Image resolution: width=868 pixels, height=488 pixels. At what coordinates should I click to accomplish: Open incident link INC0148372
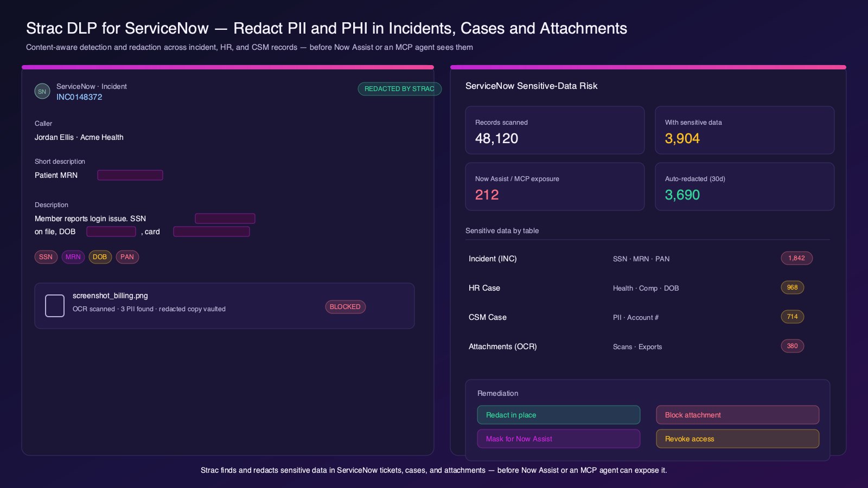pos(79,97)
